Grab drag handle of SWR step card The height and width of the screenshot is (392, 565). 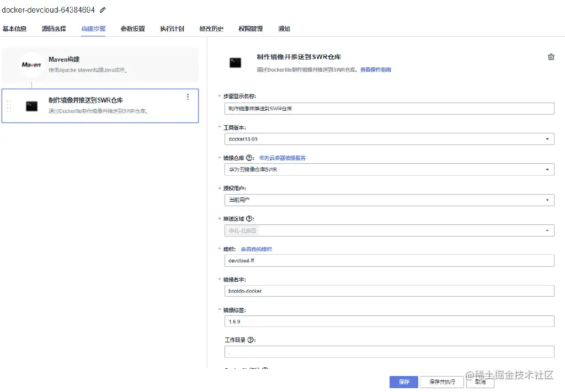pos(9,106)
